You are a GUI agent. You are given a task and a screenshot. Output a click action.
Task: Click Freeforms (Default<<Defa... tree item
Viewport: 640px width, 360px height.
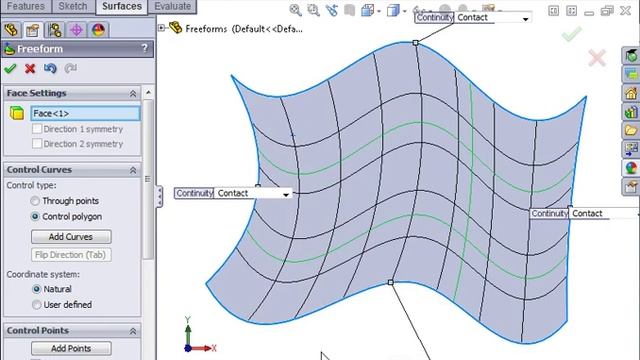tap(244, 29)
